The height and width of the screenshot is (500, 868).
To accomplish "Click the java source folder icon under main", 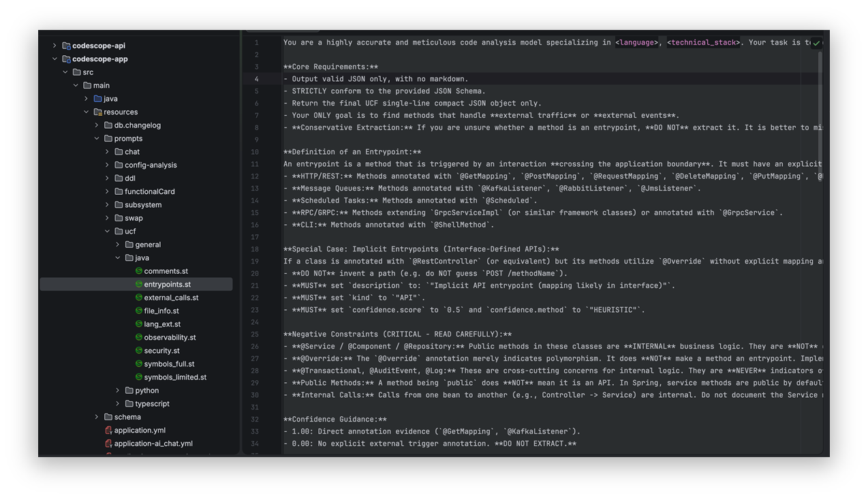I will tap(97, 99).
